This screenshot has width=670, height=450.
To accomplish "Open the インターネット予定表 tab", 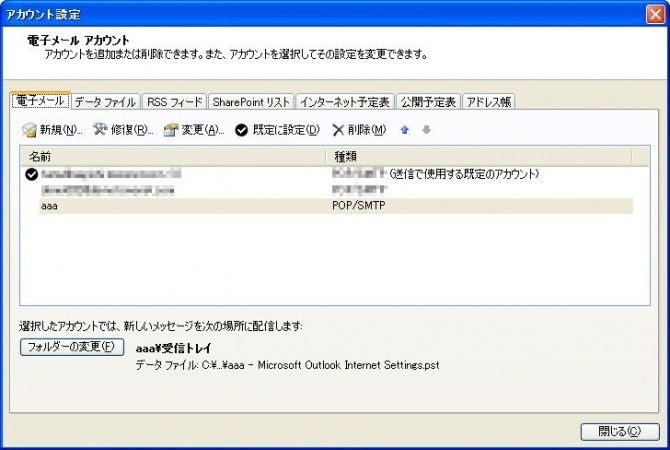I will [345, 102].
